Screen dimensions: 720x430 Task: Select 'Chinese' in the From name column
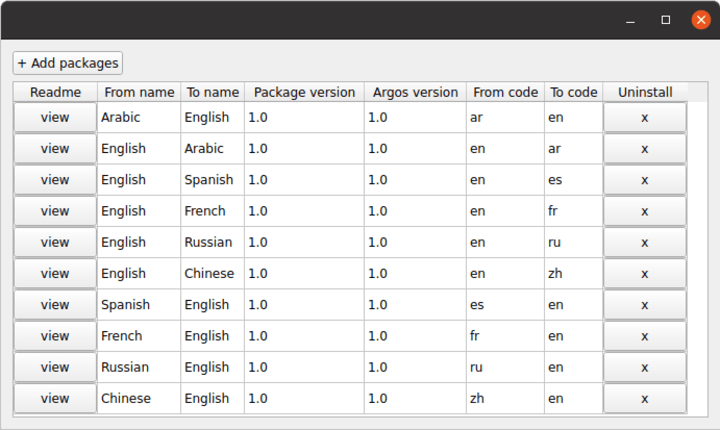click(139, 399)
